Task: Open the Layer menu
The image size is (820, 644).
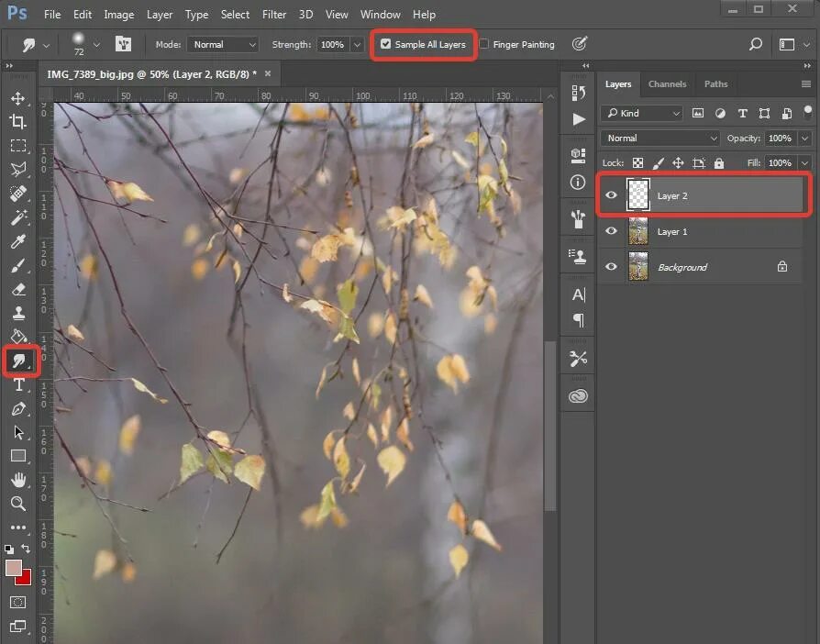Action: [160, 14]
